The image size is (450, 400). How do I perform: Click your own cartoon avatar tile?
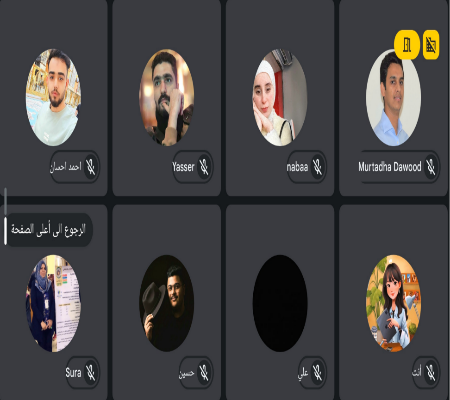point(393,303)
